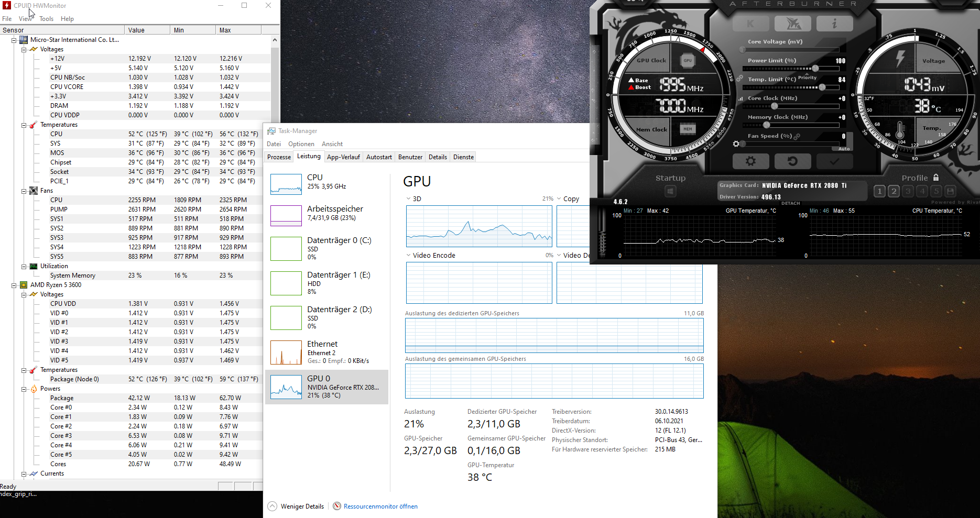Screen dimensions: 980x518
Task: Open HWMonitor Help menu
Action: [67, 19]
